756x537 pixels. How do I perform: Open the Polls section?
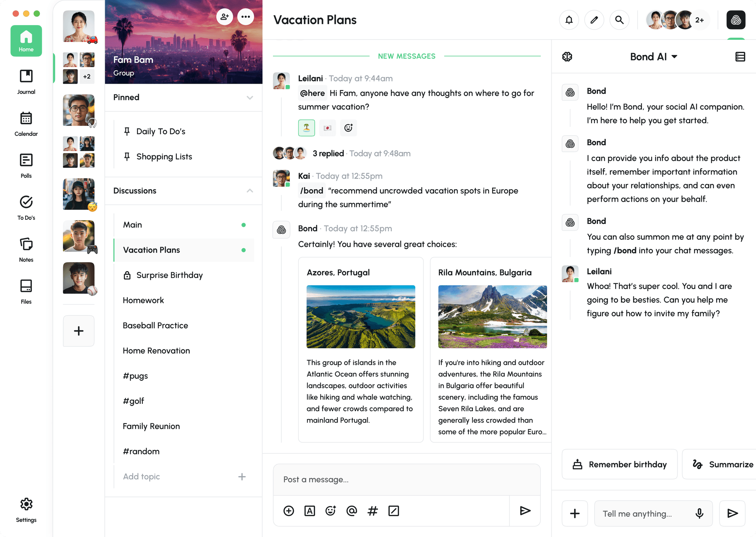click(26, 166)
